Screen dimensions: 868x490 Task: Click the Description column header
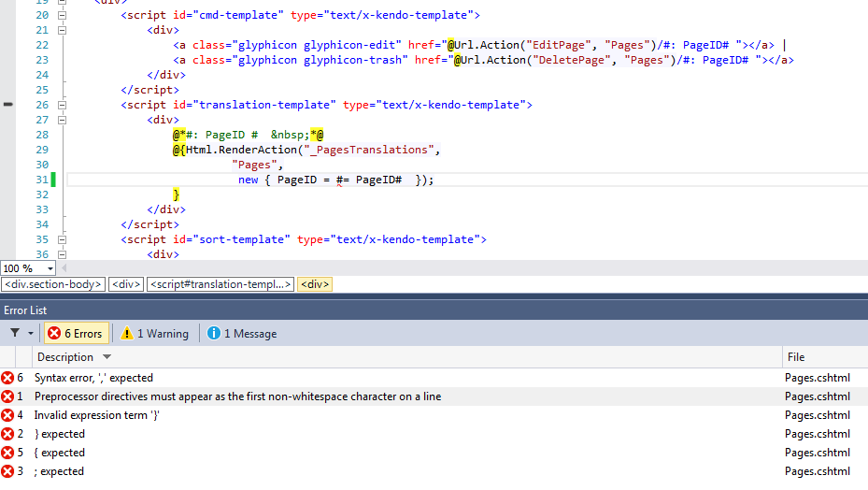pos(65,357)
